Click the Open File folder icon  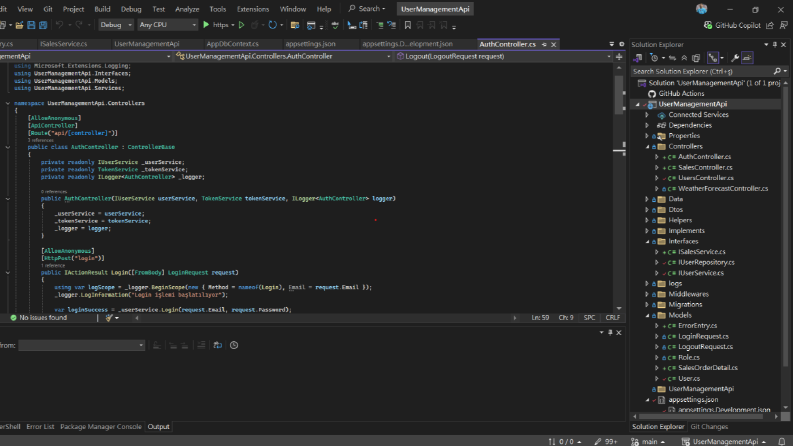[x=19, y=25]
